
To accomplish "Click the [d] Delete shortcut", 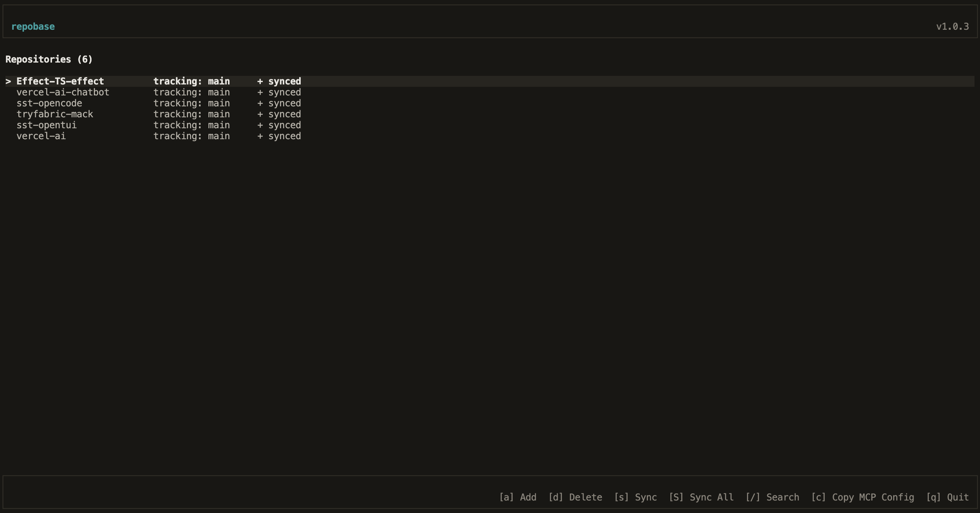I will click(x=575, y=497).
